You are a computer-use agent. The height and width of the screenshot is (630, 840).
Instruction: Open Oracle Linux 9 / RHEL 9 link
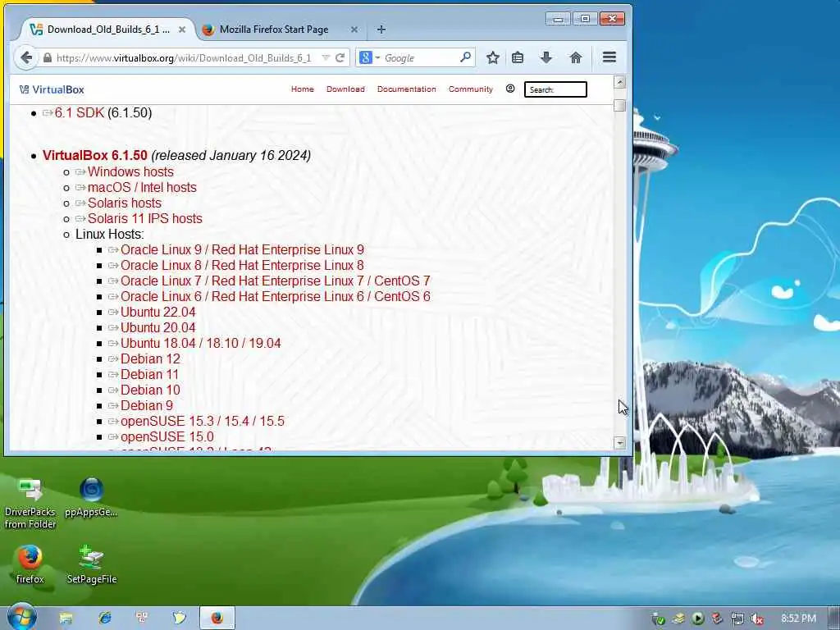pos(242,249)
